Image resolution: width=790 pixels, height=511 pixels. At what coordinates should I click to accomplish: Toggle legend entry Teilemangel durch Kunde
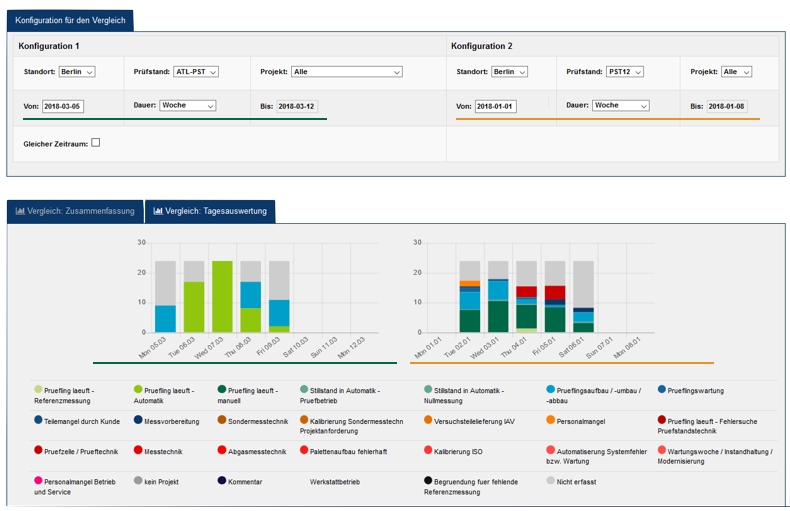[x=77, y=421]
